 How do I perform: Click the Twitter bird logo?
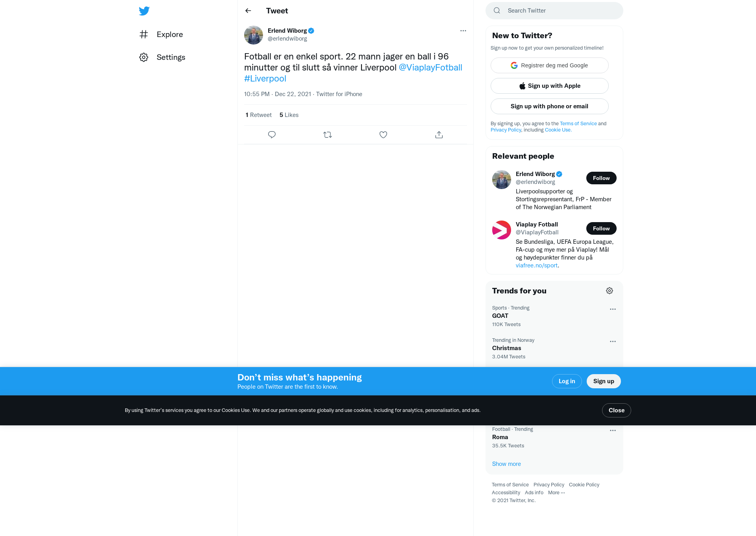point(144,11)
